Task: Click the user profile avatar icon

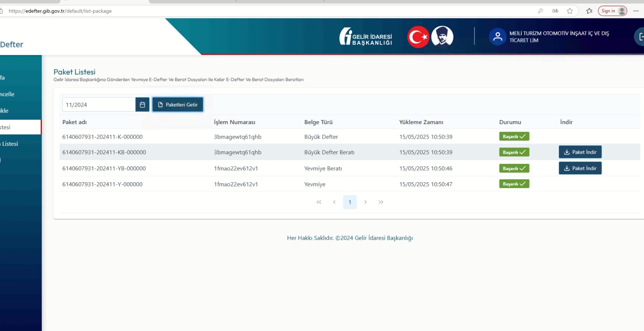Action: tap(497, 37)
